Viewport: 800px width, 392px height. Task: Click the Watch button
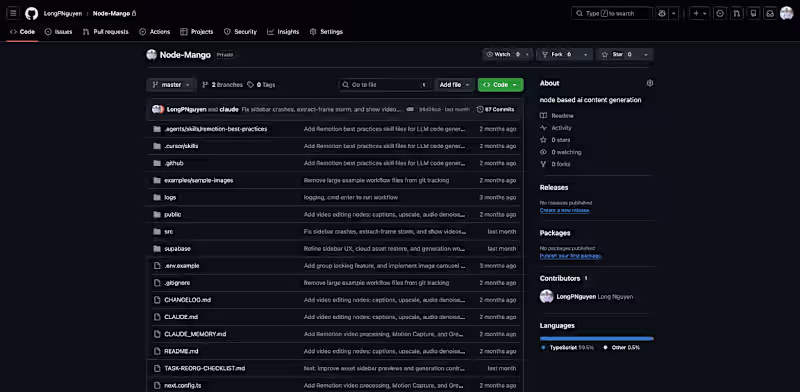coord(503,54)
